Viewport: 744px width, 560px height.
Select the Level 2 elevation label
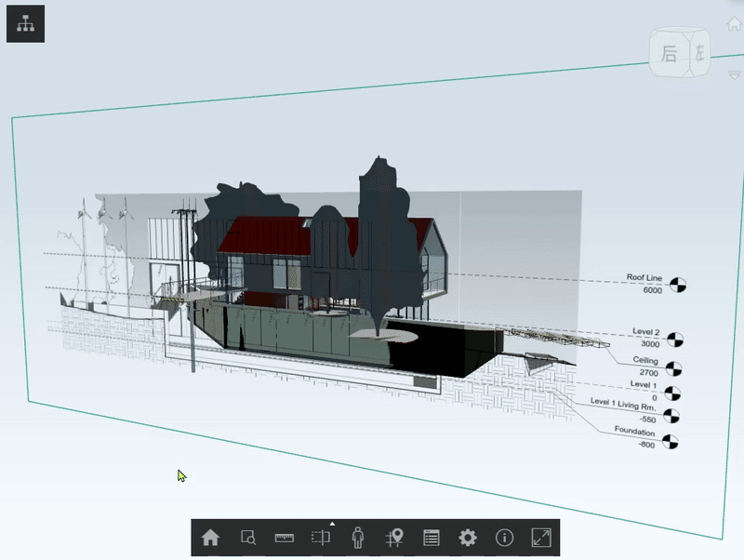644,332
